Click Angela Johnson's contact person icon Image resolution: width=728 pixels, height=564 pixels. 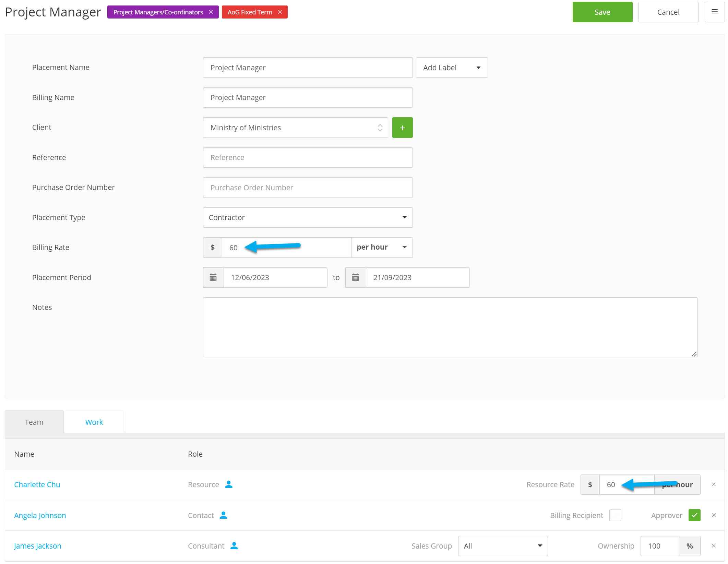click(223, 515)
